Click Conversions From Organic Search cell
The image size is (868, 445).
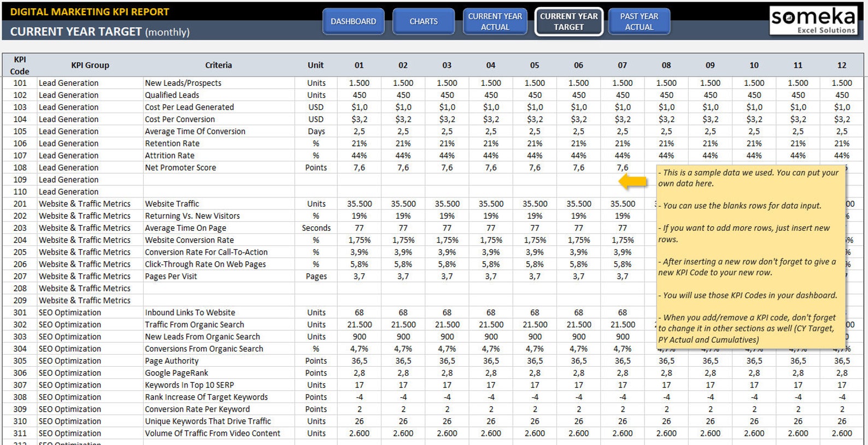coord(219,349)
